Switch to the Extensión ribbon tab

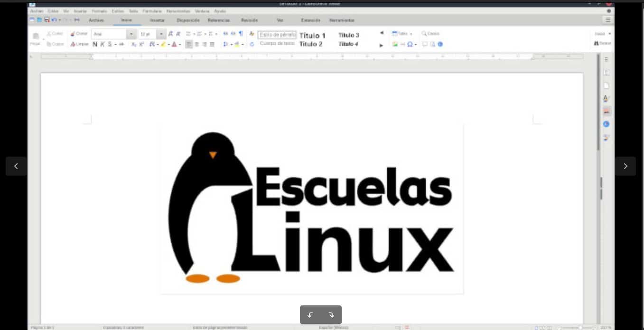tap(310, 20)
